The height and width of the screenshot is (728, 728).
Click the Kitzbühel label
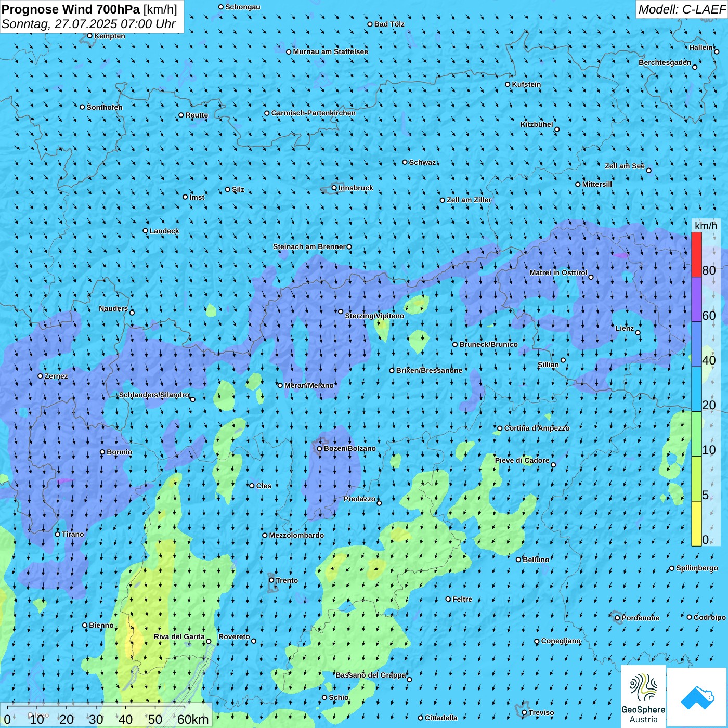(x=537, y=124)
